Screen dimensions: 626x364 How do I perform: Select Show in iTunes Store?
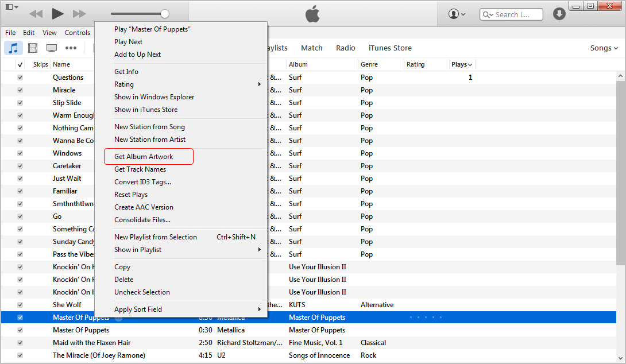pyautogui.click(x=146, y=109)
